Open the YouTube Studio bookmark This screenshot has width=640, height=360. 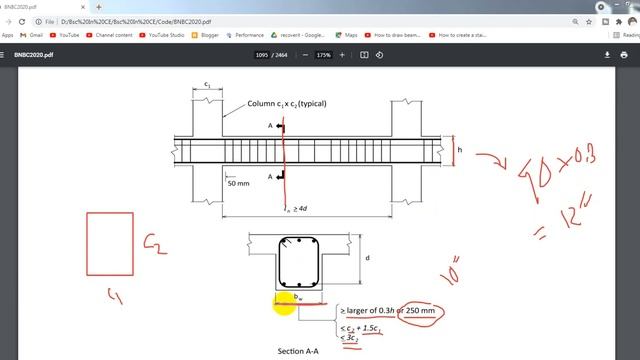[162, 35]
